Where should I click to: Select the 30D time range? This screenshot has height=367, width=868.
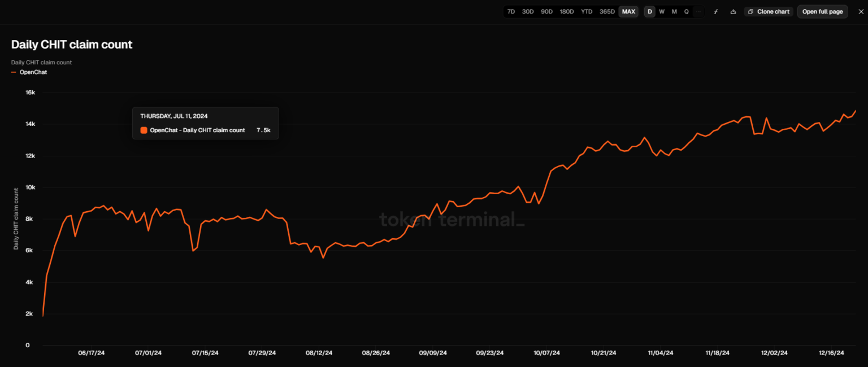528,11
